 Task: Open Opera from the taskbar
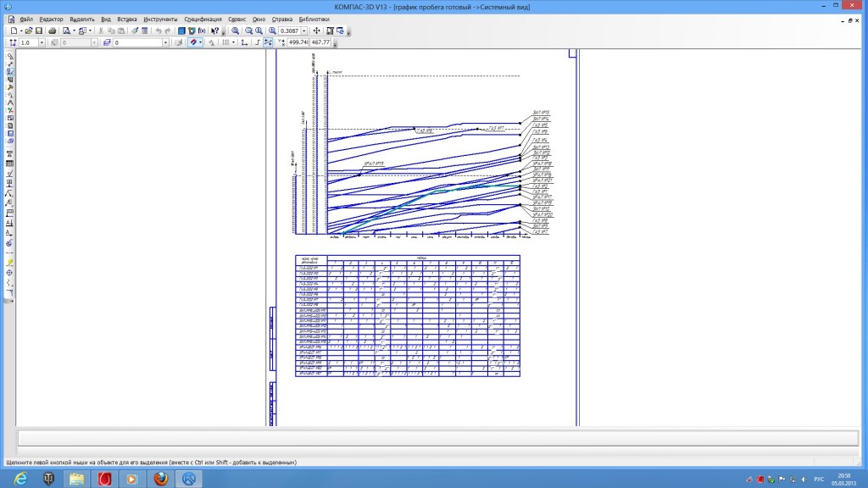click(104, 479)
